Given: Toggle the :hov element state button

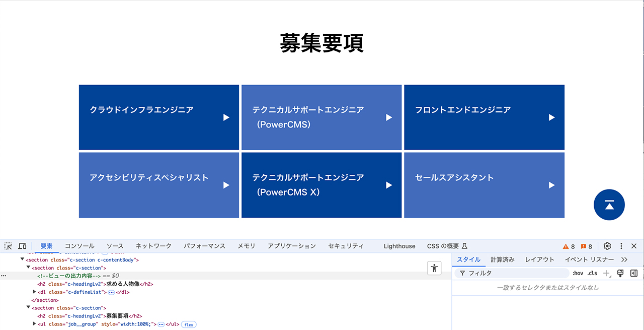Looking at the screenshot, I should point(578,273).
